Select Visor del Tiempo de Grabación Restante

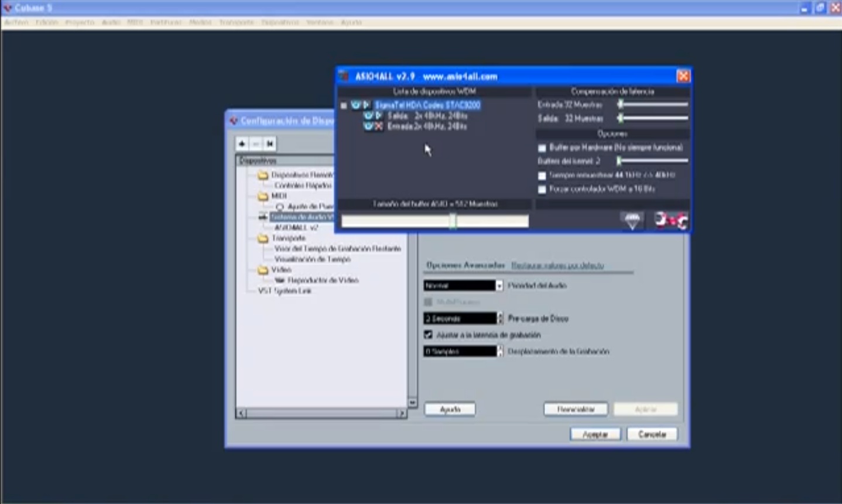click(x=337, y=249)
